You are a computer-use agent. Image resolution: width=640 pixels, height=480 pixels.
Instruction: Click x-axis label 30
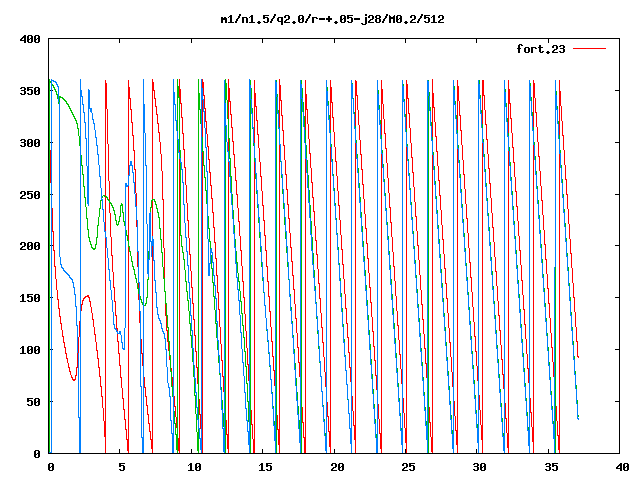click(x=480, y=467)
